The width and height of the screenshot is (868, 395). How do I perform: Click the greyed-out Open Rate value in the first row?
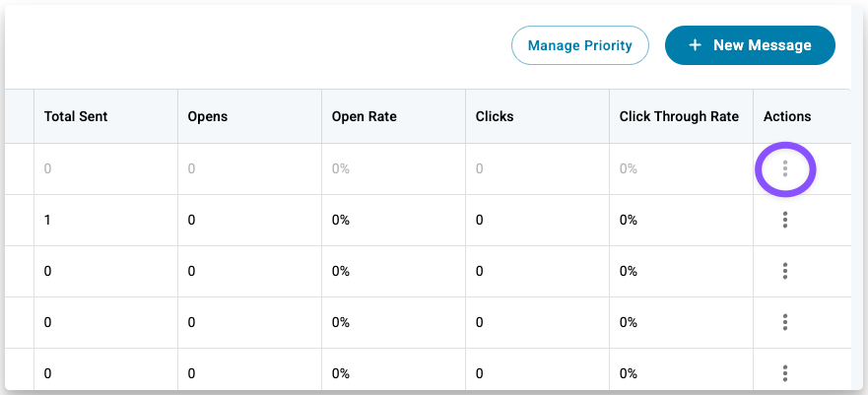[341, 169]
